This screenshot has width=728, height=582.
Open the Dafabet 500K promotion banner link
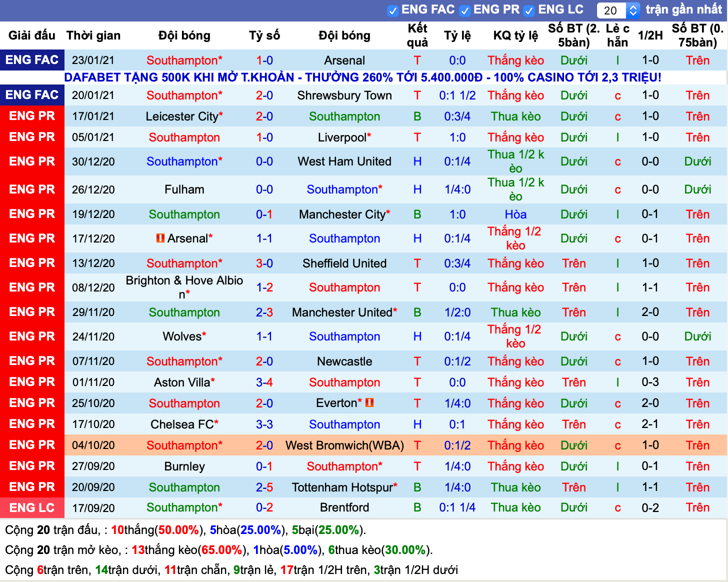pyautogui.click(x=362, y=77)
